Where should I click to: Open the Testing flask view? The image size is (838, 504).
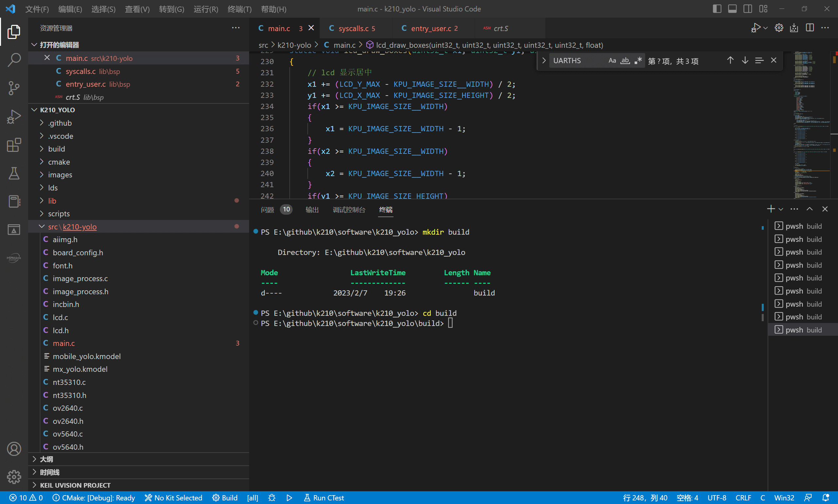(14, 173)
